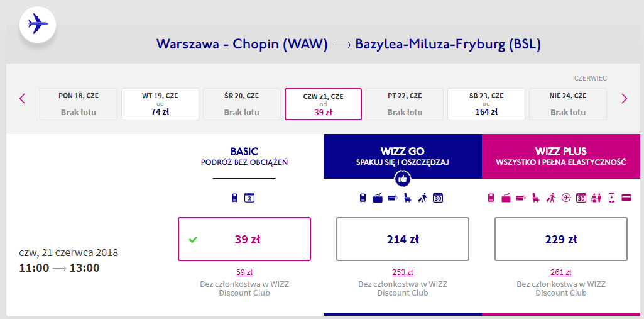Click the airplane logo icon
644x319 pixels.
point(38,25)
